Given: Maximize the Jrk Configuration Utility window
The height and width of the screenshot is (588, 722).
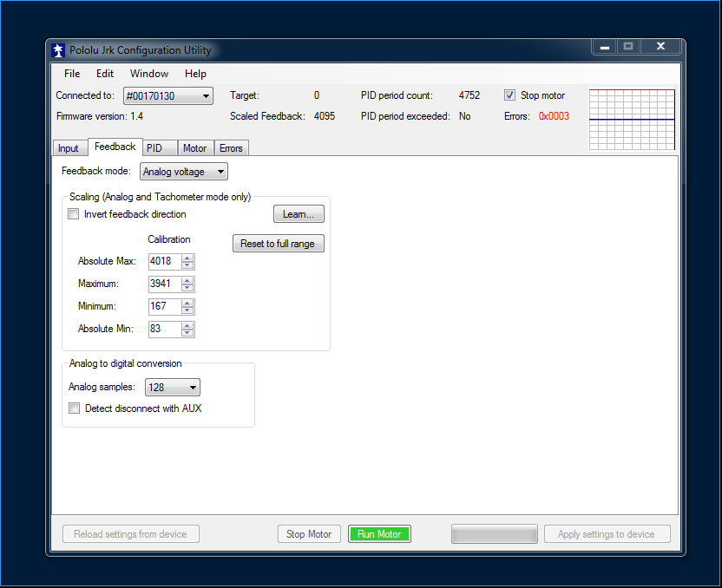Looking at the screenshot, I should point(628,47).
